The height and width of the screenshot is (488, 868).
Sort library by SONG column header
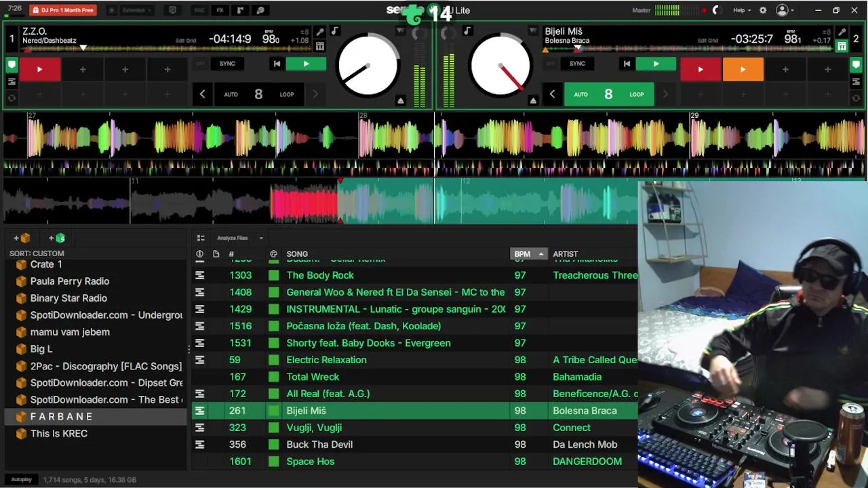(x=297, y=254)
